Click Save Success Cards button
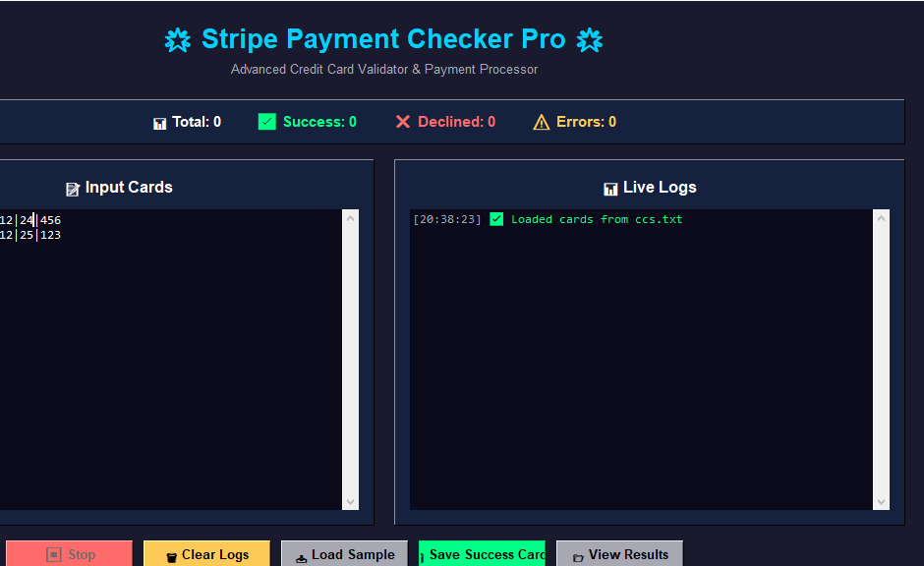 482,554
